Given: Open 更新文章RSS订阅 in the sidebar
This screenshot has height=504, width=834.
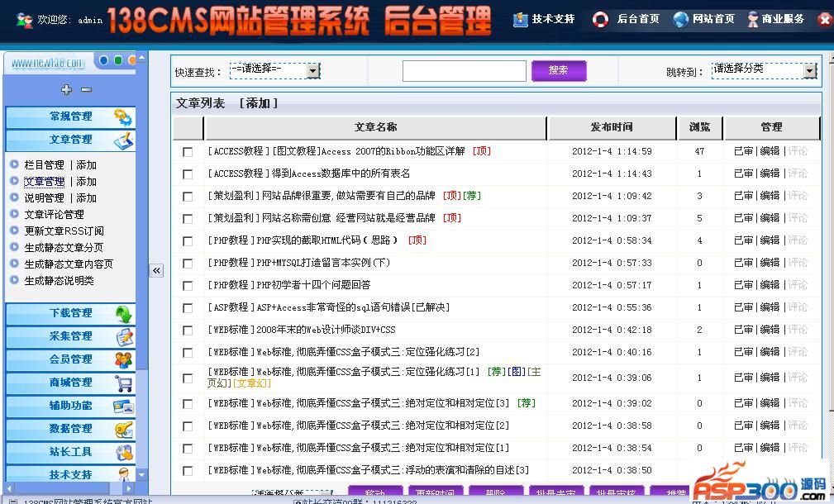Looking at the screenshot, I should (64, 231).
